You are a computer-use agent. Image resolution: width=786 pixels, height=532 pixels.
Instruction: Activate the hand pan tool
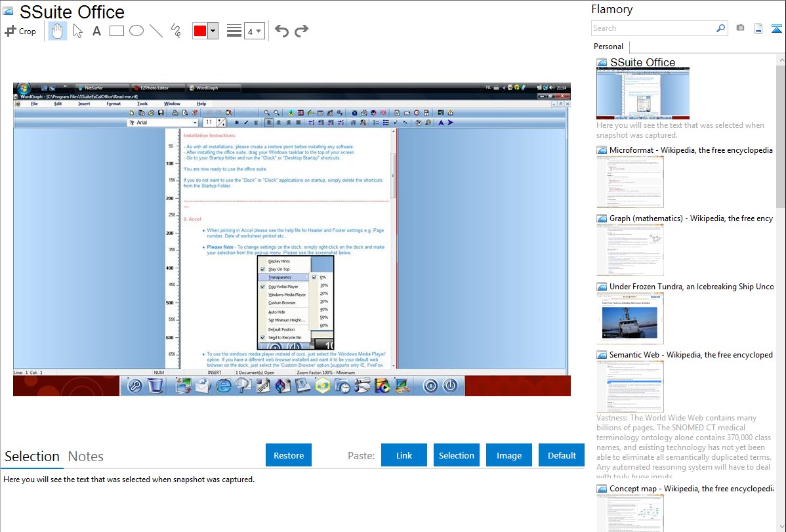point(58,31)
